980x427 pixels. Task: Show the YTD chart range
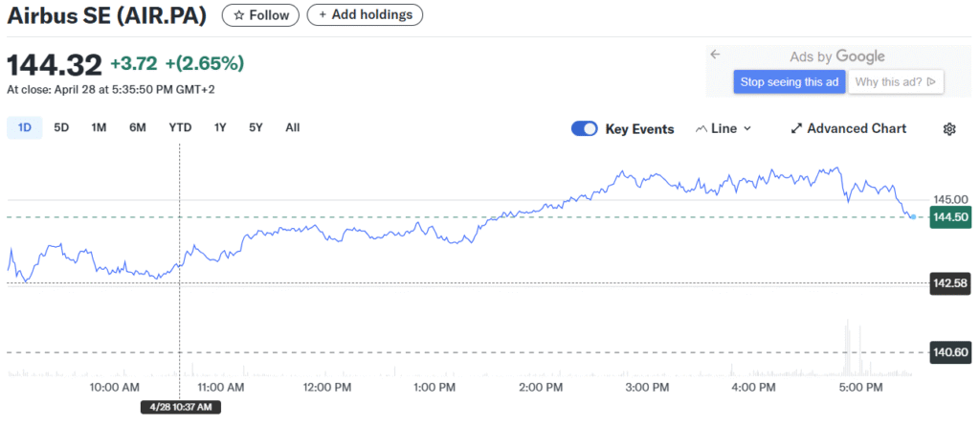click(180, 127)
